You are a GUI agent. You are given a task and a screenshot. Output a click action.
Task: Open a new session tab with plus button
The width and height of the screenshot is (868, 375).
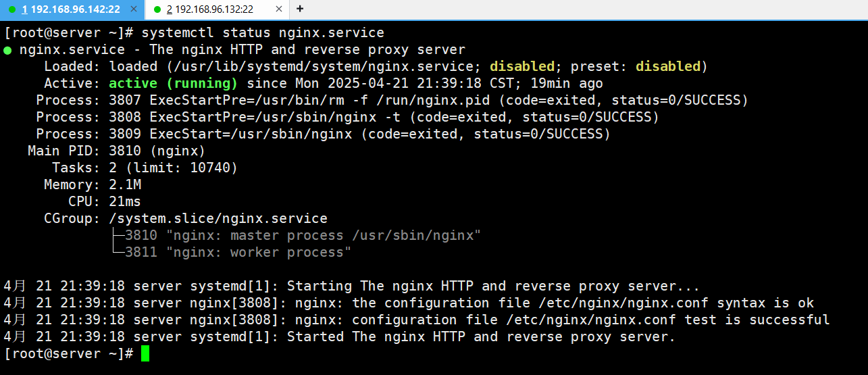tap(300, 9)
